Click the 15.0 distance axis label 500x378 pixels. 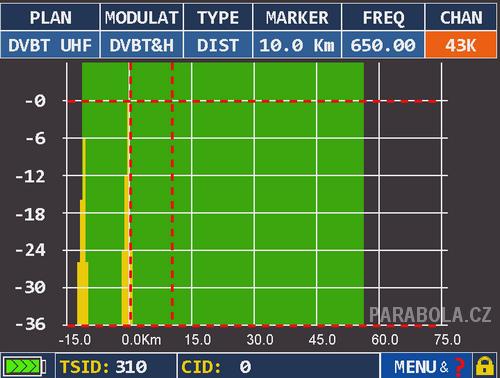click(x=198, y=340)
